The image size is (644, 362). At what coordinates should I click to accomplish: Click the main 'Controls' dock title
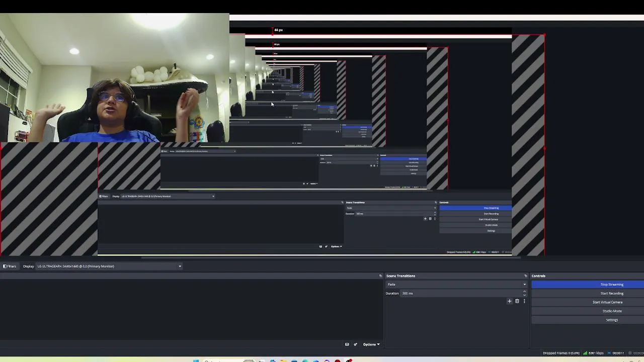pyautogui.click(x=538, y=276)
